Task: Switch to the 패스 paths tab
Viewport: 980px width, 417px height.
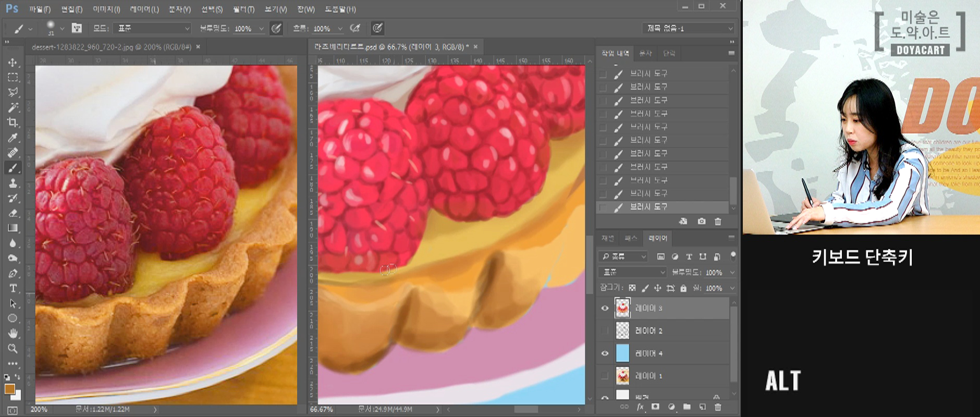Action: click(x=631, y=238)
